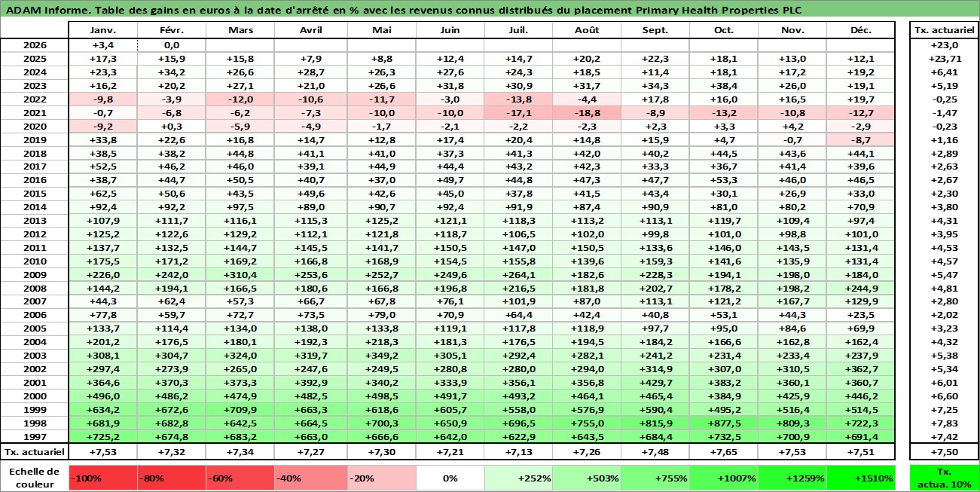This screenshot has height=492, width=980.
Task: Select the +92,4 cell in Juin 2014
Action: coord(450,207)
